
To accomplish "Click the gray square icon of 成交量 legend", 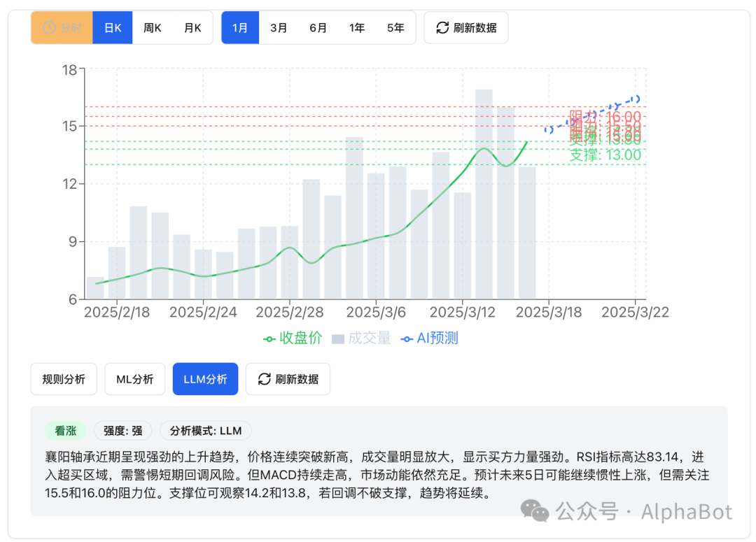I will point(339,338).
